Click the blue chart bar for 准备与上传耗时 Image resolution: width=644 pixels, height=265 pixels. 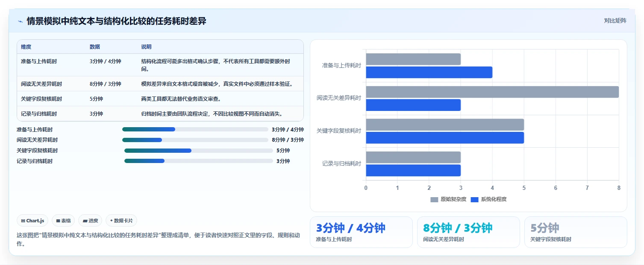[x=429, y=72]
